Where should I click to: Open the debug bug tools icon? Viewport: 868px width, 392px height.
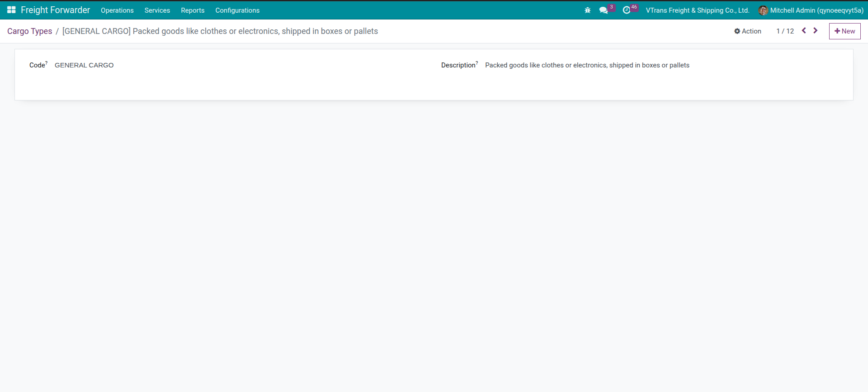[x=587, y=10]
